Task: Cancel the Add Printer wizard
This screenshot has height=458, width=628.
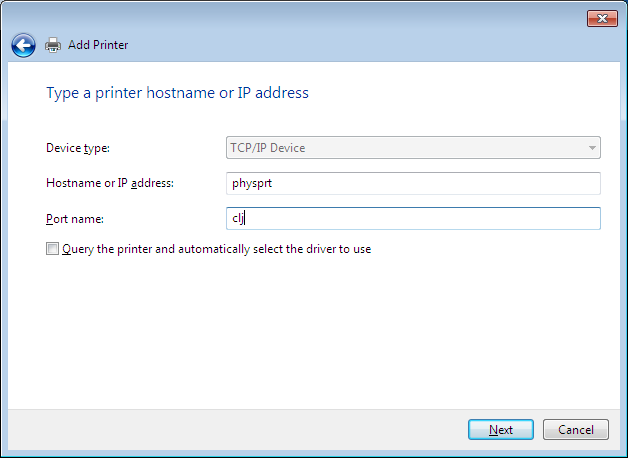Action: [576, 429]
